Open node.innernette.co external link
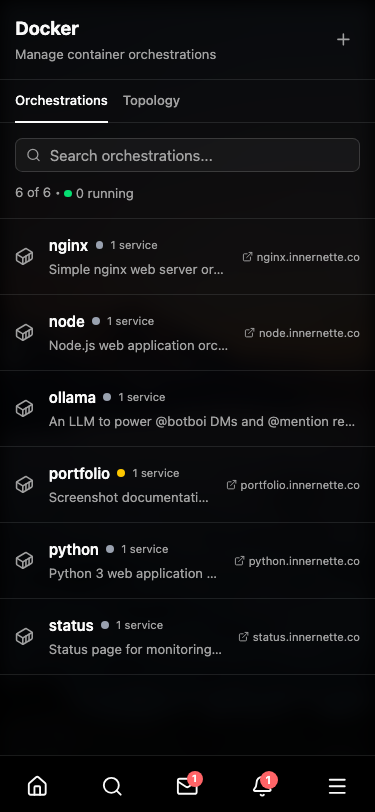Image resolution: width=375 pixels, height=812 pixels. [302, 333]
